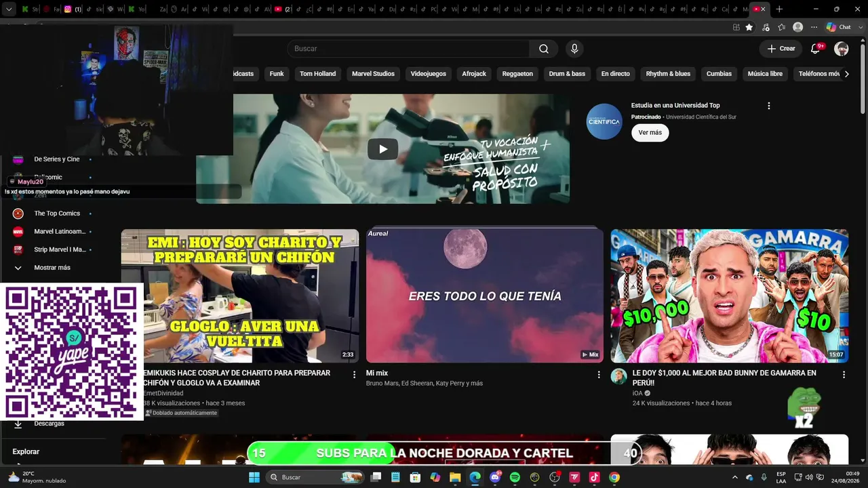Open Microsoft Store from the taskbar

coord(416,477)
